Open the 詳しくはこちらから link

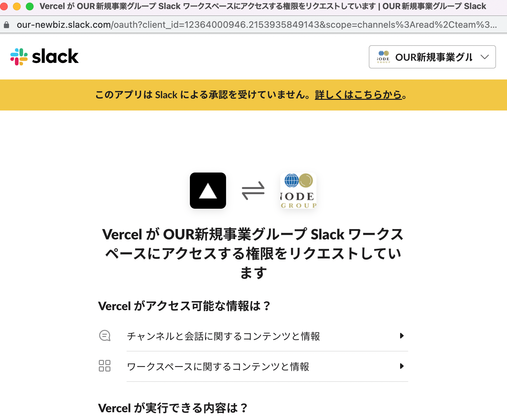tap(358, 95)
